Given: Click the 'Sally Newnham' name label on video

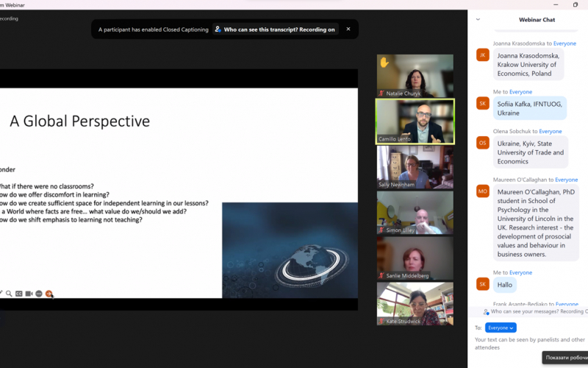Looking at the screenshot, I should pyautogui.click(x=396, y=185).
